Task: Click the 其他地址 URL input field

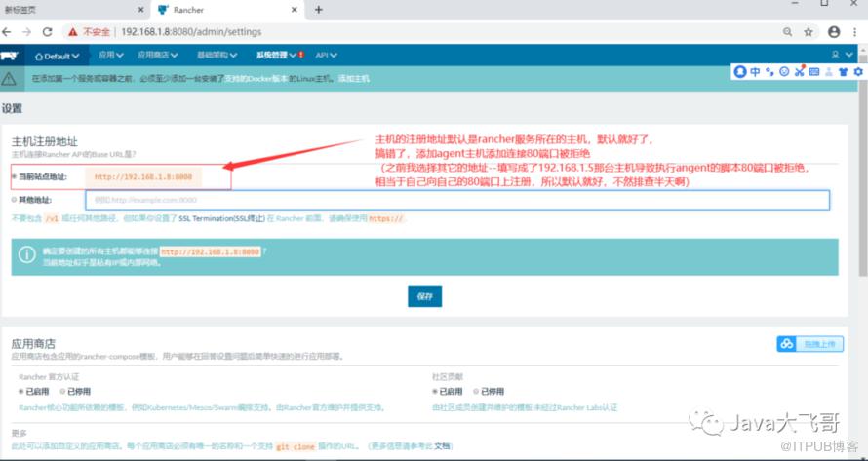Action: 457,200
